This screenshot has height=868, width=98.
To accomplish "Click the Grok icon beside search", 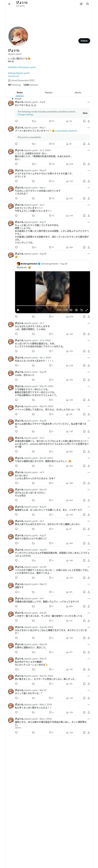I will coord(81,4).
